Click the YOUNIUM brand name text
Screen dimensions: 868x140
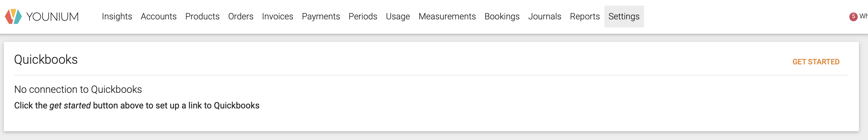click(52, 17)
